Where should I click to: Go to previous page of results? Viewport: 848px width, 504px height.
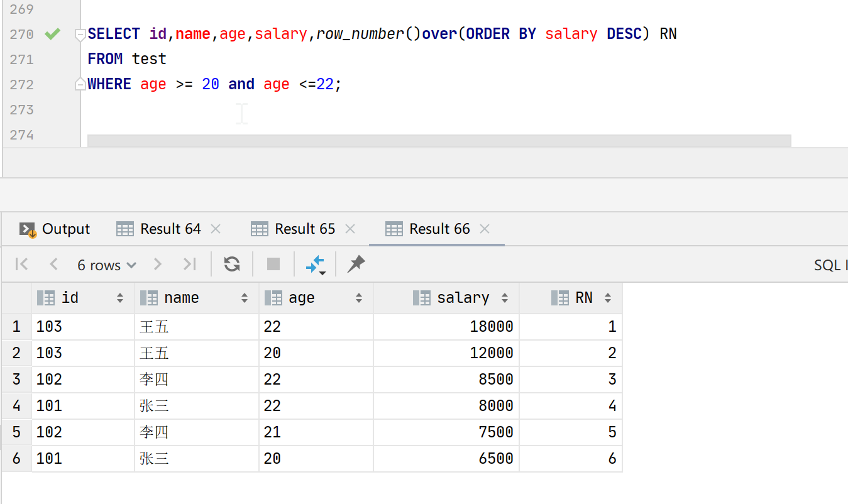pos(54,265)
